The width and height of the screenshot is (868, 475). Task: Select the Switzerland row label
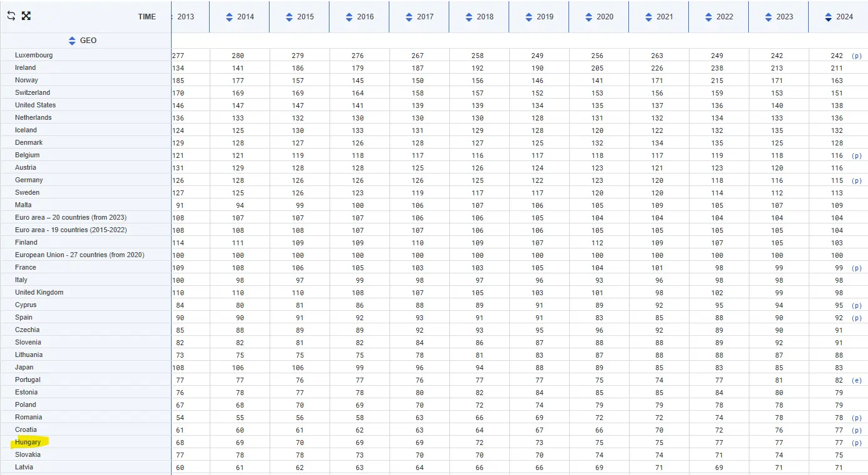click(x=32, y=92)
